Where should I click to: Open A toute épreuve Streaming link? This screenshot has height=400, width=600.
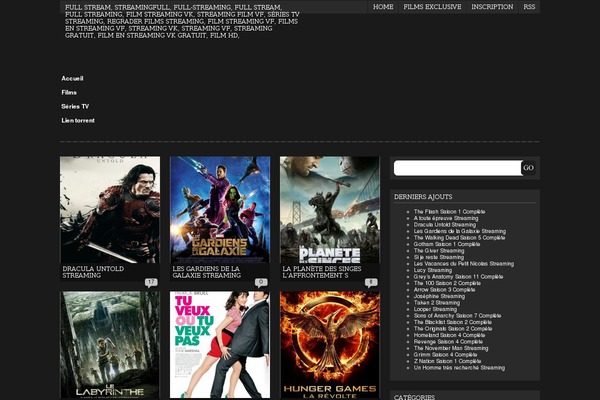[446, 218]
